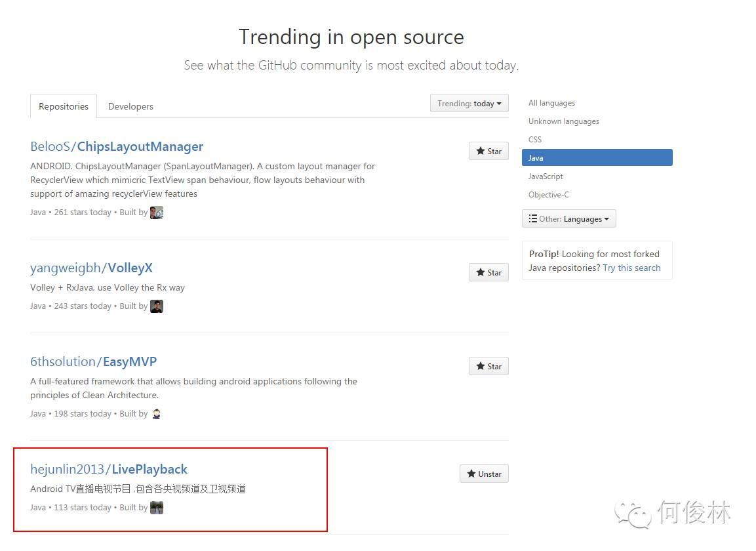Click the ChipsLayoutManager description text

coord(203,180)
